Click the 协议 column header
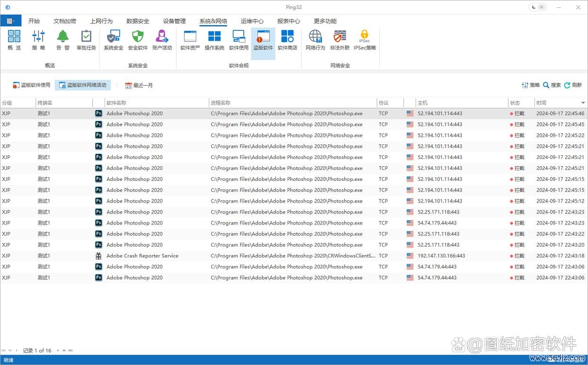Image resolution: width=588 pixels, height=365 pixels. coord(390,103)
